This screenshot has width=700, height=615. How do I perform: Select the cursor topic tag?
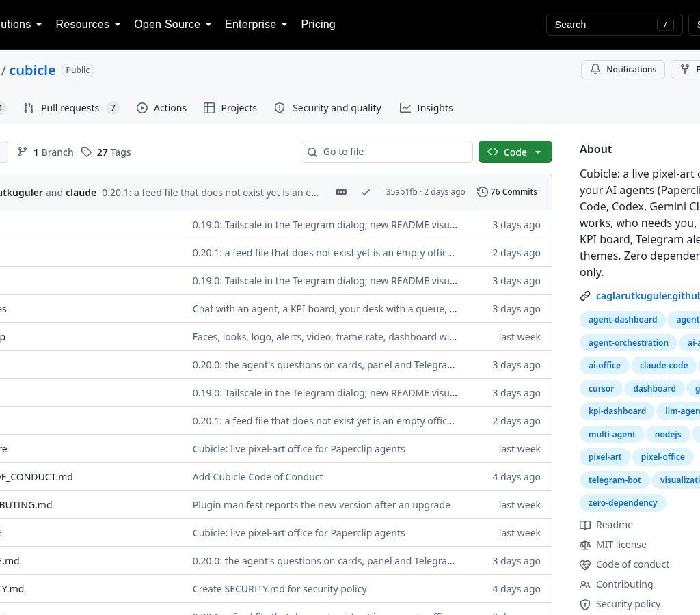601,388
